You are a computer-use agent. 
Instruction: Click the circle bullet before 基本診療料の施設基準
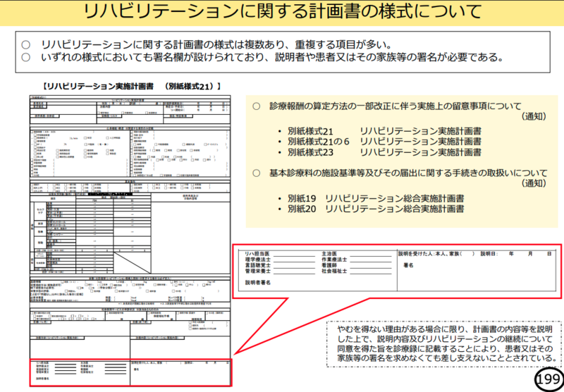click(257, 173)
